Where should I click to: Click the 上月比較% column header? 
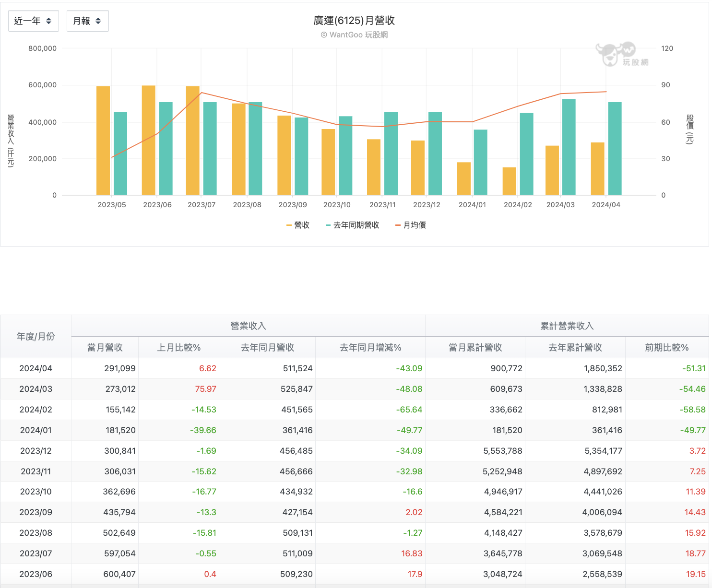point(179,348)
